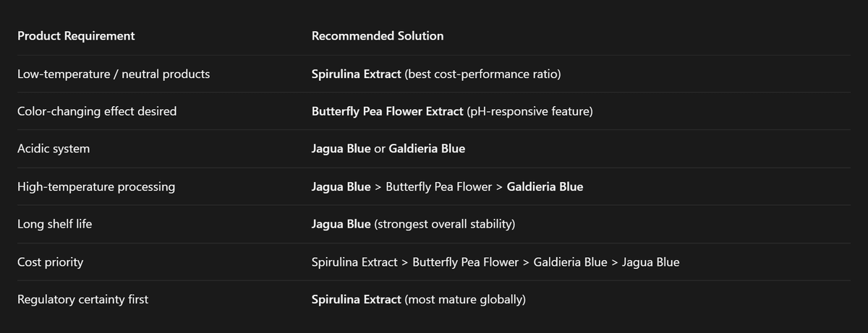Click Spirulina Extract best cost-performance ratio text

click(436, 74)
